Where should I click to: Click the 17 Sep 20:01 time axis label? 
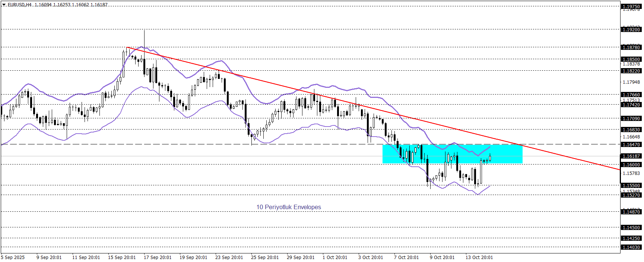pos(158,258)
